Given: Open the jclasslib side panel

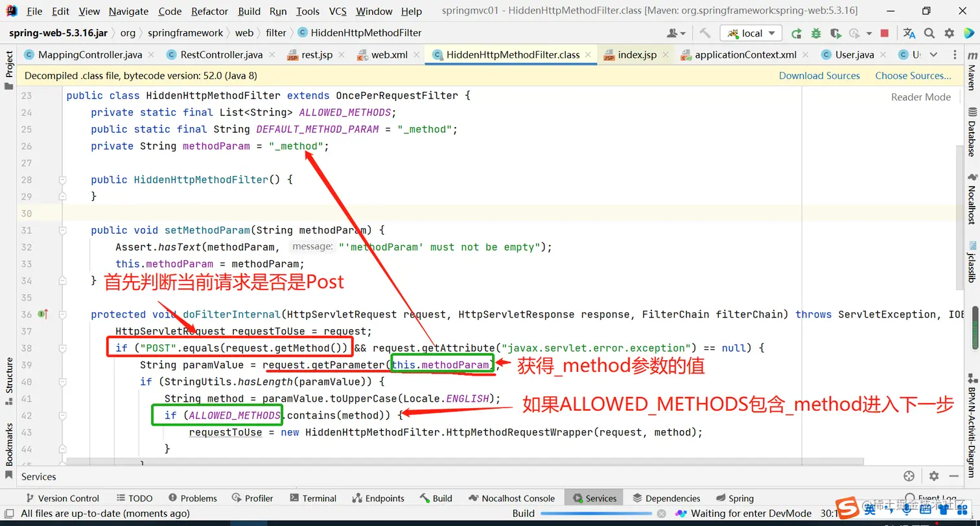Looking at the screenshot, I should coord(972,262).
